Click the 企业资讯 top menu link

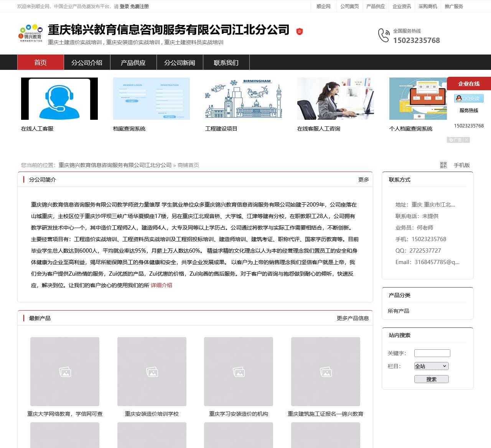(x=402, y=7)
